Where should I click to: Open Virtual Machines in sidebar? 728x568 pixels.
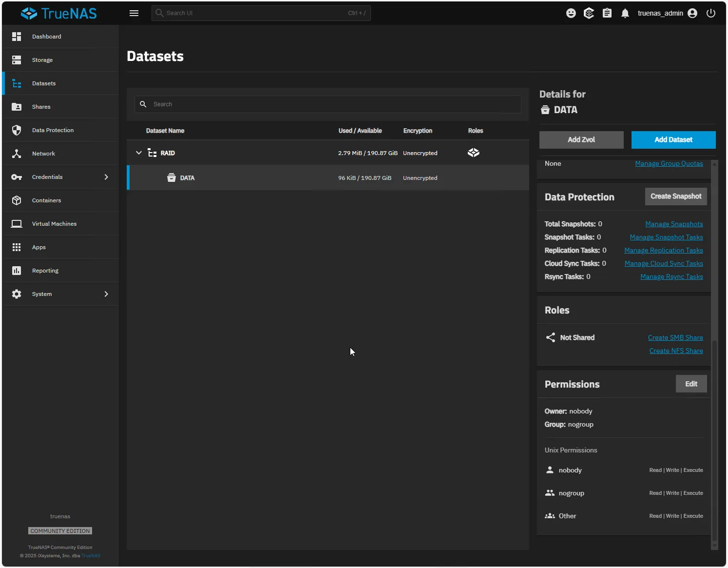[x=54, y=224]
